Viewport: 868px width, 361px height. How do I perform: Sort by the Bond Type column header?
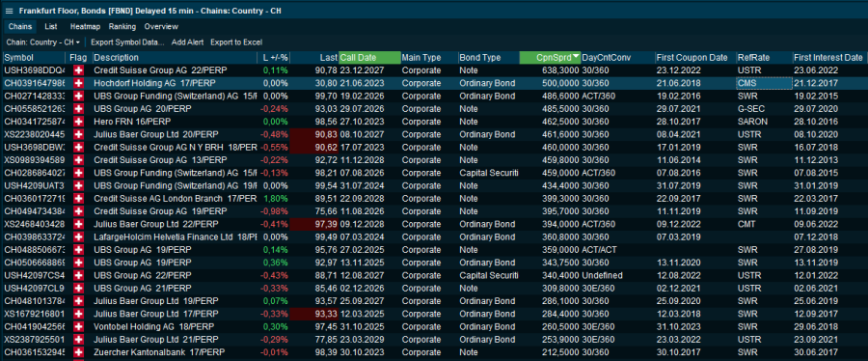coord(488,58)
